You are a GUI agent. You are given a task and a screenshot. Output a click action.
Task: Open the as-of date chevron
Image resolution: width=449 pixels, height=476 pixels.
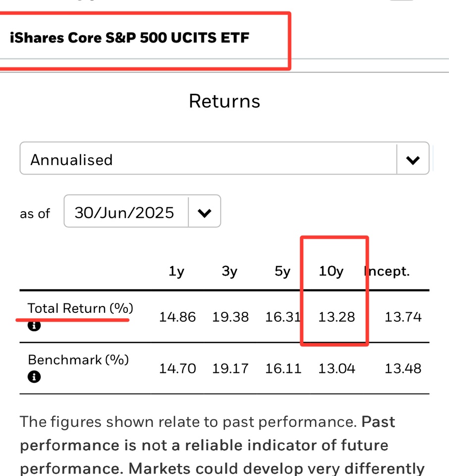click(x=204, y=213)
